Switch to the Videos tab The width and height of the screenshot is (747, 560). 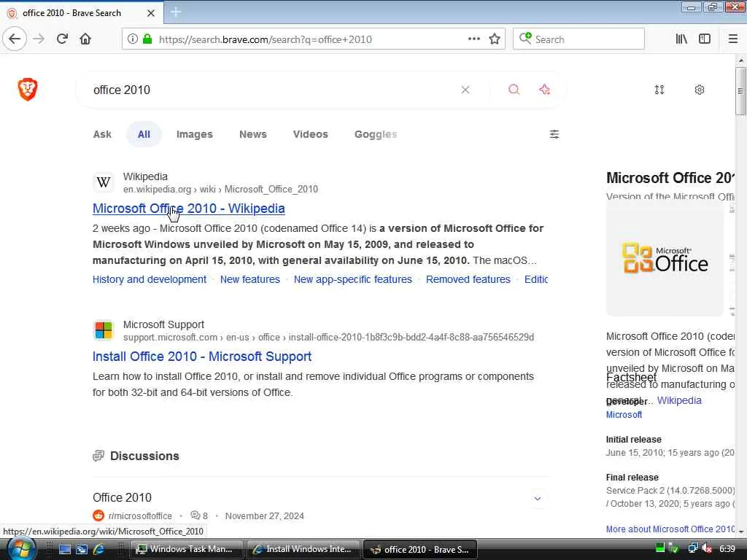(x=311, y=134)
